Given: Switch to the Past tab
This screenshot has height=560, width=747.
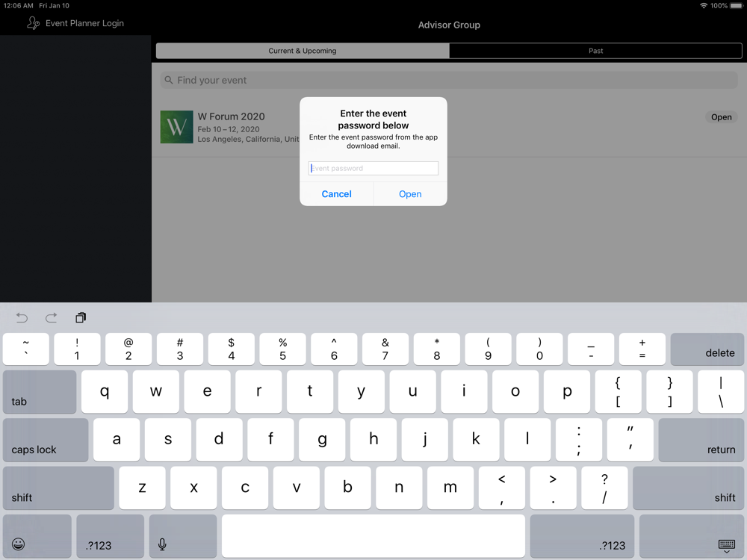Looking at the screenshot, I should [595, 51].
